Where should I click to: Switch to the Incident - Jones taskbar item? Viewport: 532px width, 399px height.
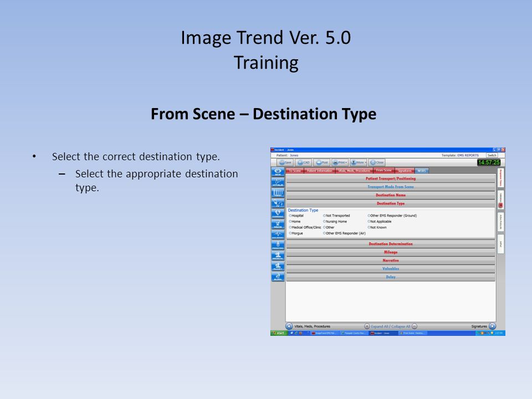(x=383, y=333)
